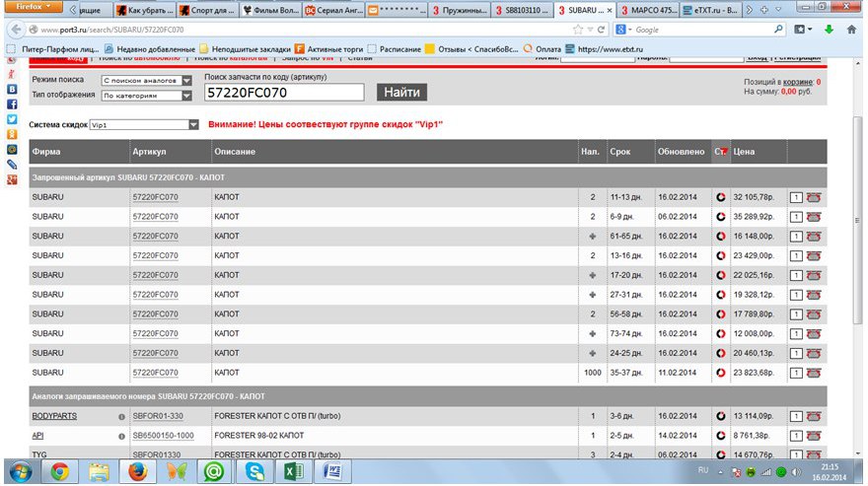Open Google Chrome from taskbar
Image resolution: width=868 pixels, height=486 pixels.
59,471
